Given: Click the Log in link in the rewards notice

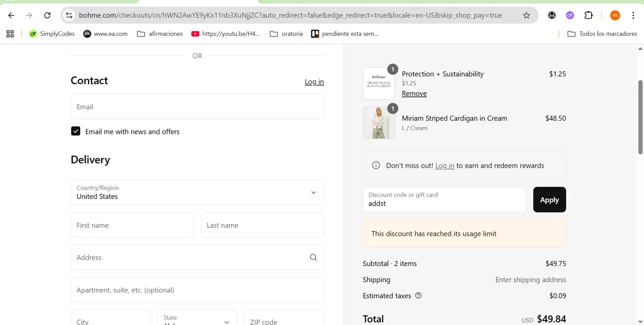Looking at the screenshot, I should 445,166.
